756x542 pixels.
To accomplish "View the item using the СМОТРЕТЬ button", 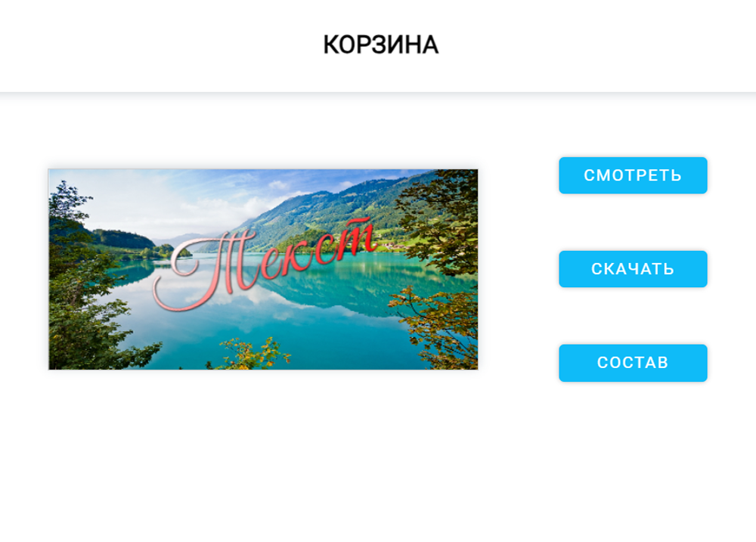I will (633, 175).
